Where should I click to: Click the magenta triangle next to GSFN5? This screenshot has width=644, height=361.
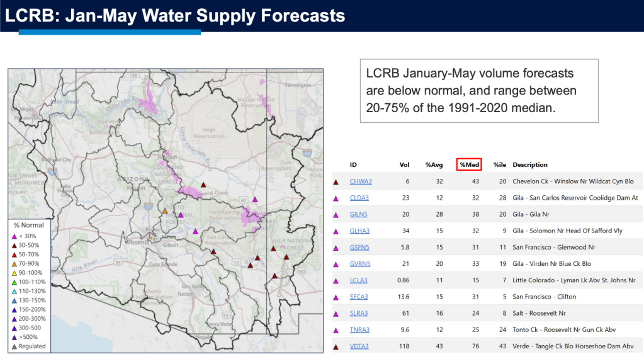pyautogui.click(x=336, y=247)
